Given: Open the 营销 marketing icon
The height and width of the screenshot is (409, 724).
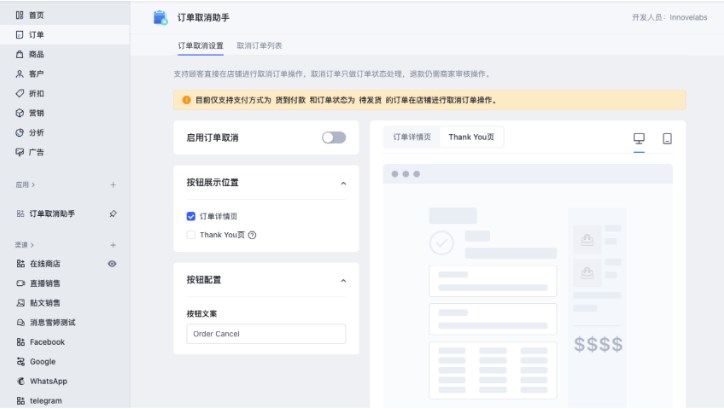Looking at the screenshot, I should (19, 113).
